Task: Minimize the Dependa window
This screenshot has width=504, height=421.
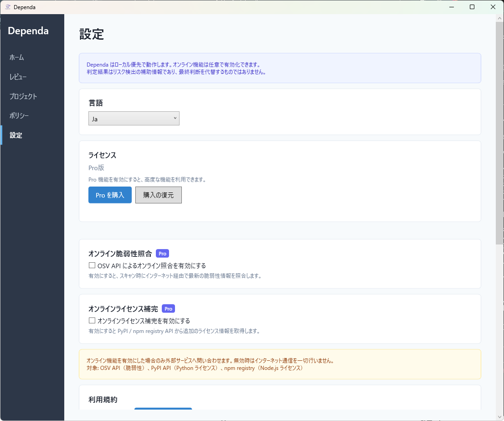Action: 452,7
